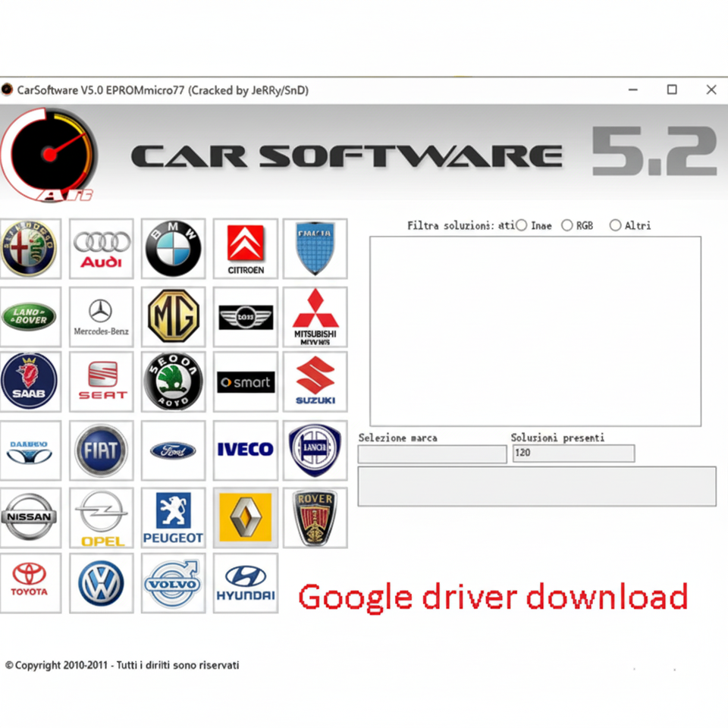Click the Renault diamond logo

point(246,517)
